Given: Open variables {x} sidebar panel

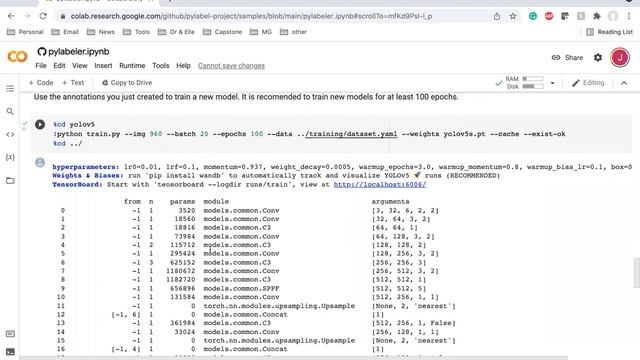Looking at the screenshot, I should [x=10, y=157].
